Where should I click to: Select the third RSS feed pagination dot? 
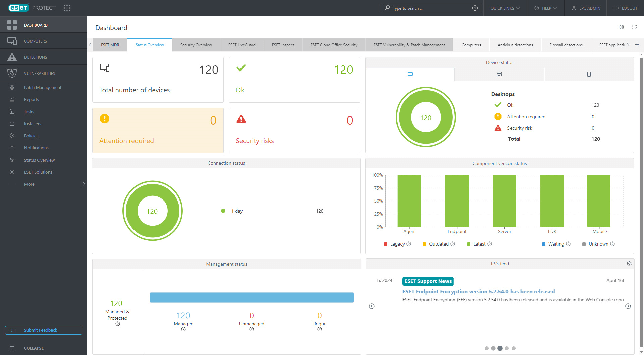(x=500, y=348)
